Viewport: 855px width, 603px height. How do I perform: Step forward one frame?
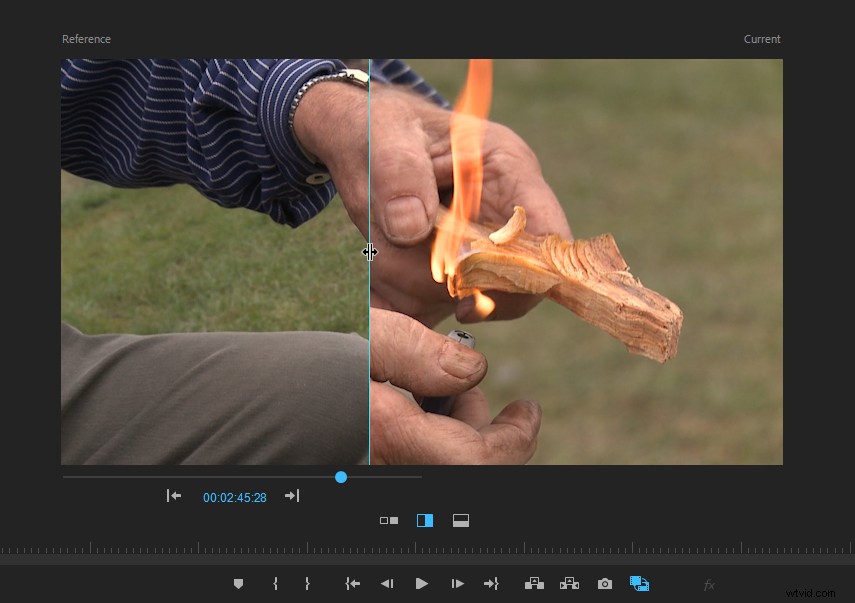(x=457, y=583)
